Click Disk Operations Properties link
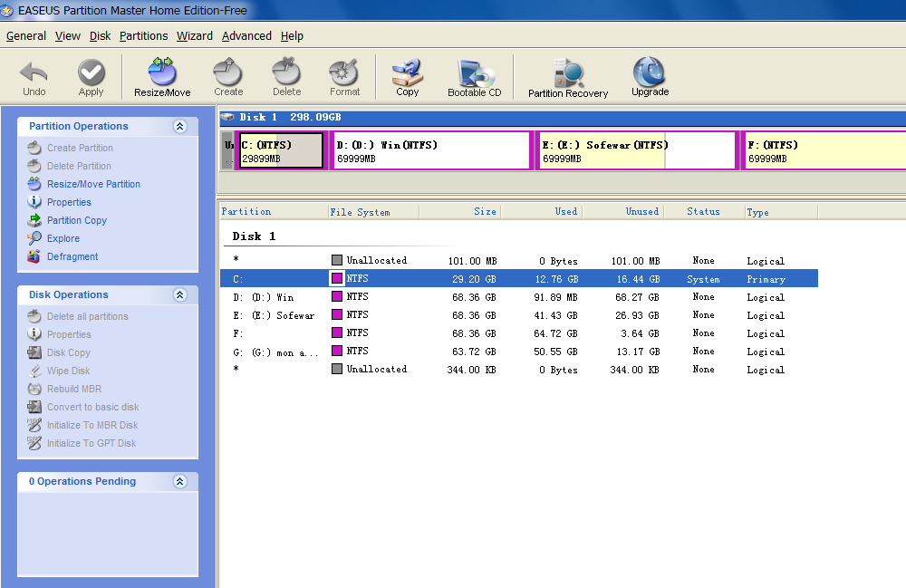 click(x=70, y=334)
